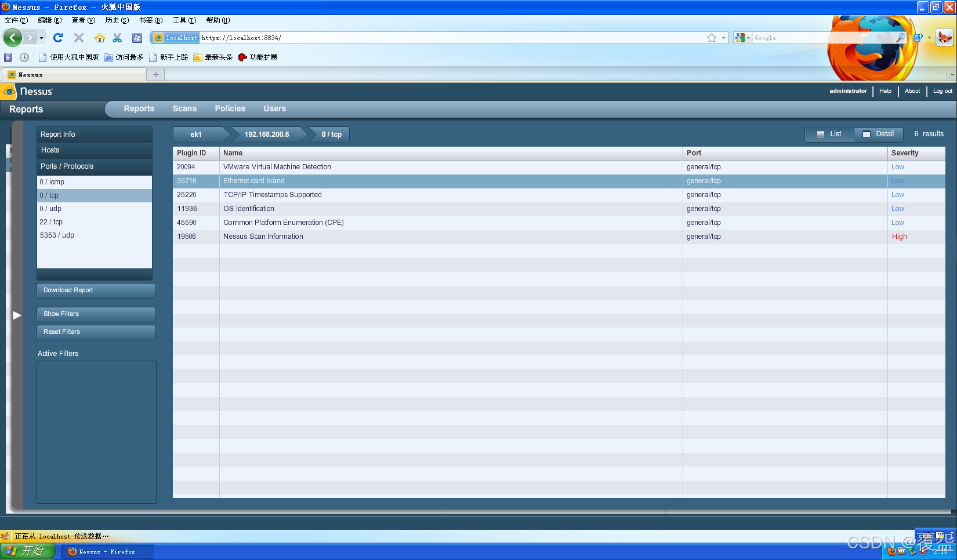Open the Nessus Scan Information row
Viewport: 957px width, 560px height.
(x=559, y=237)
